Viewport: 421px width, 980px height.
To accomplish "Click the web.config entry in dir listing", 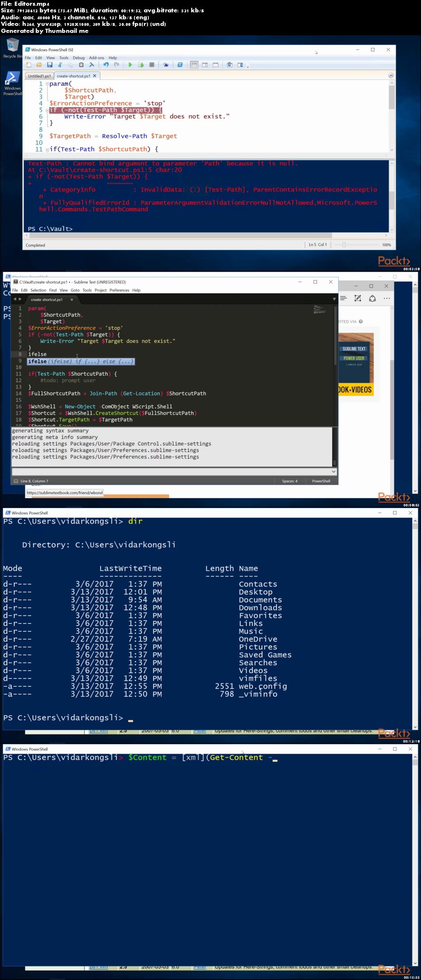I will [x=263, y=686].
